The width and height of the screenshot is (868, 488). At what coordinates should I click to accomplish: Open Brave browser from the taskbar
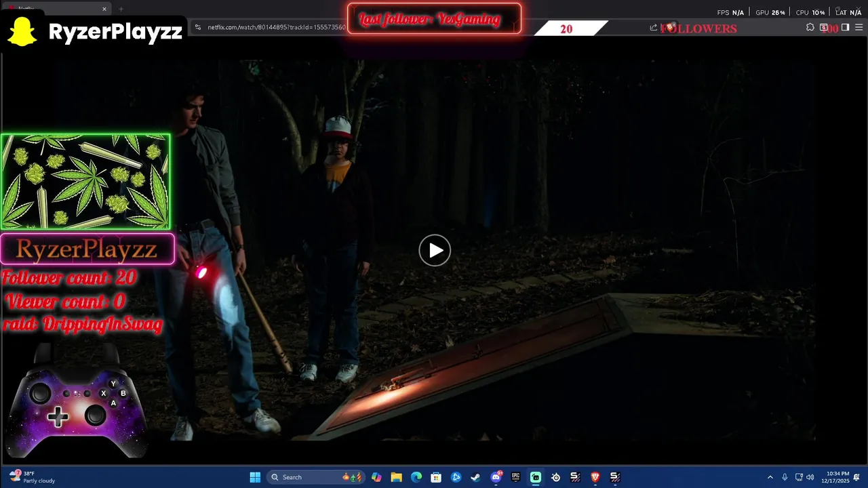[x=595, y=477]
